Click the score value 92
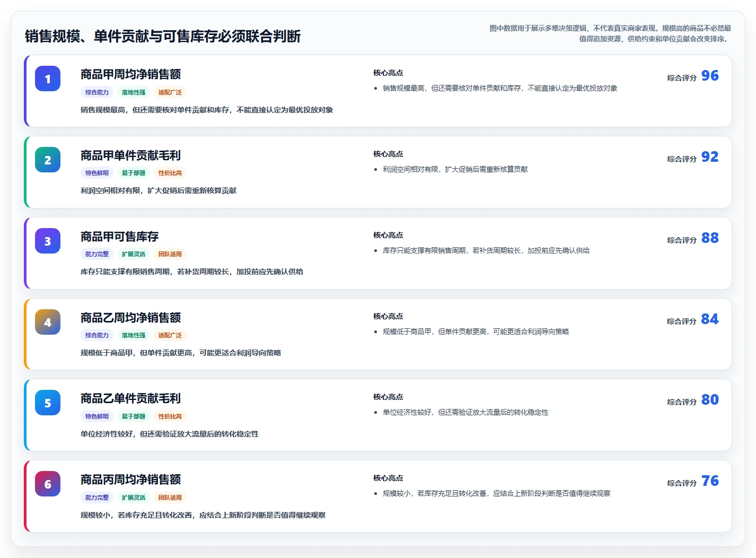 (710, 157)
